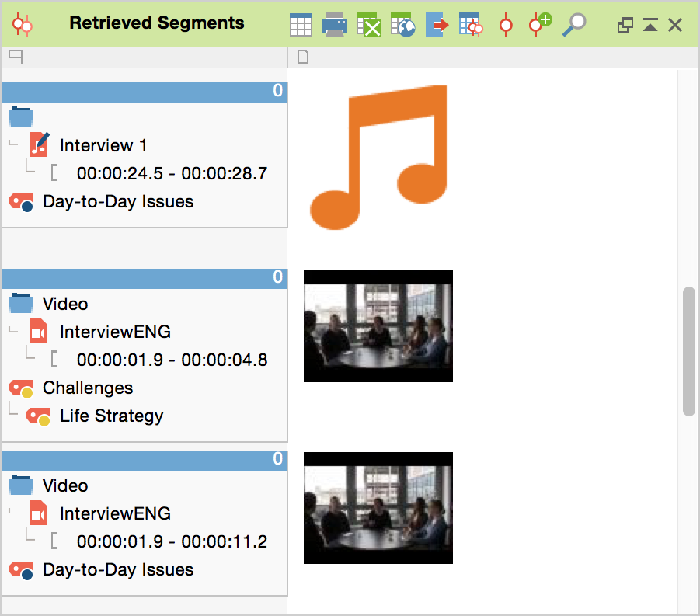700x616 pixels.
Task: Click the vertical scrollbar handle
Action: (x=688, y=351)
